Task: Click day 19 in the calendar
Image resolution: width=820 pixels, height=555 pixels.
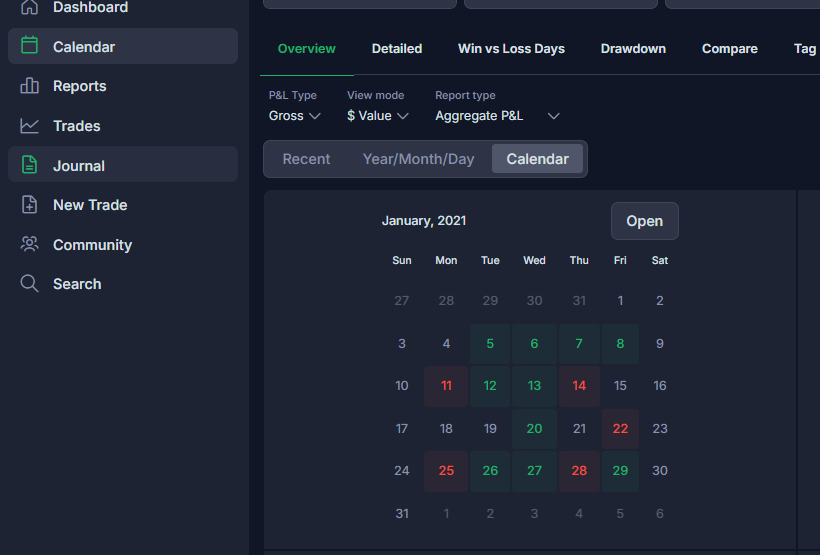Action: tap(490, 429)
